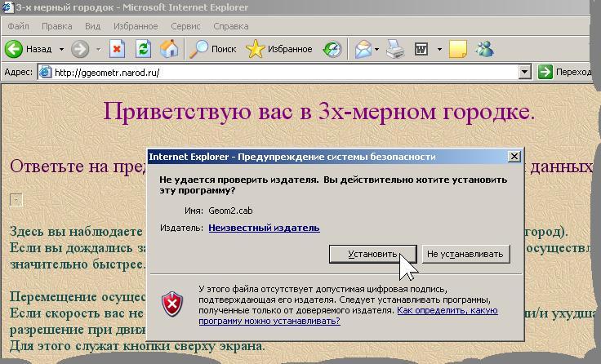Click the Адрес: label

tap(19, 72)
